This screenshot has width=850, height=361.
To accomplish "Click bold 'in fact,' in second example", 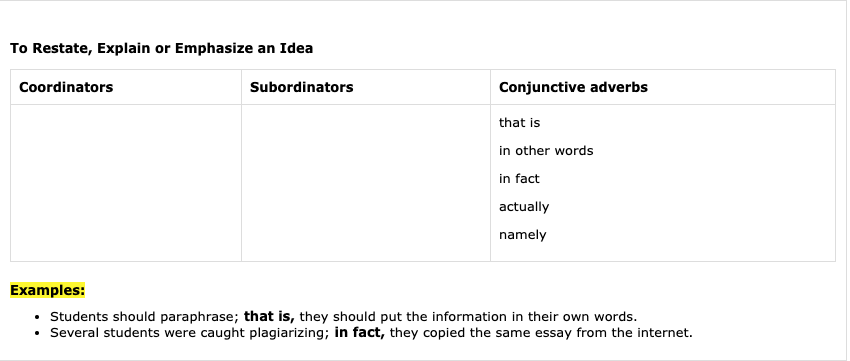I will 359,332.
